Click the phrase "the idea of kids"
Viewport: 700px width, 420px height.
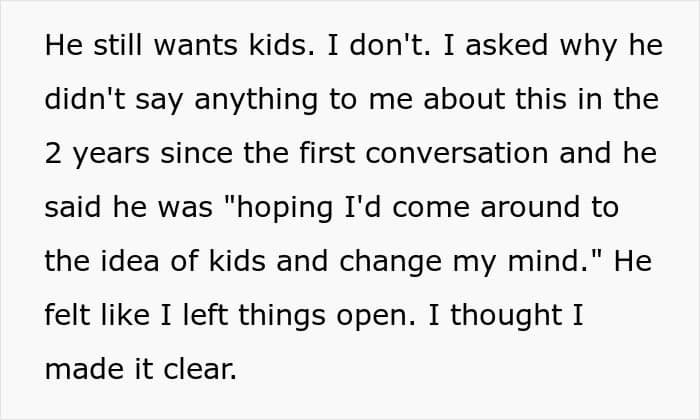click(x=155, y=261)
